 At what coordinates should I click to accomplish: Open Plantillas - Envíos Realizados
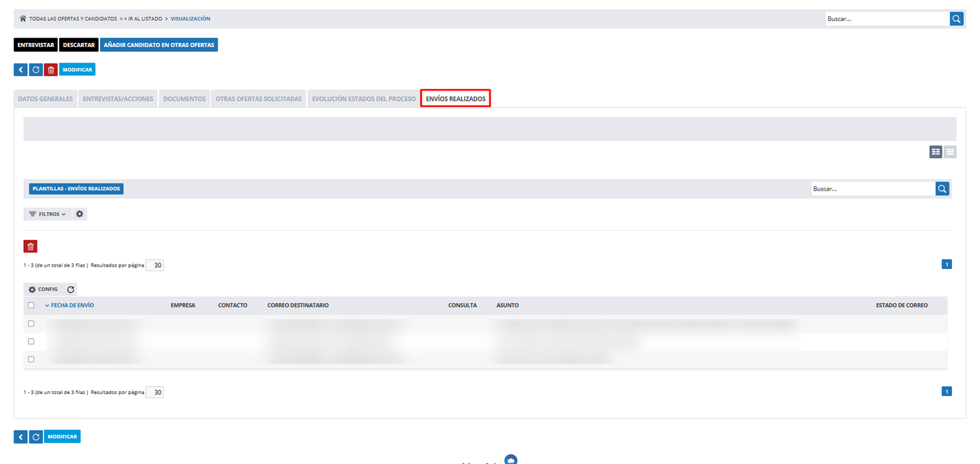point(76,189)
